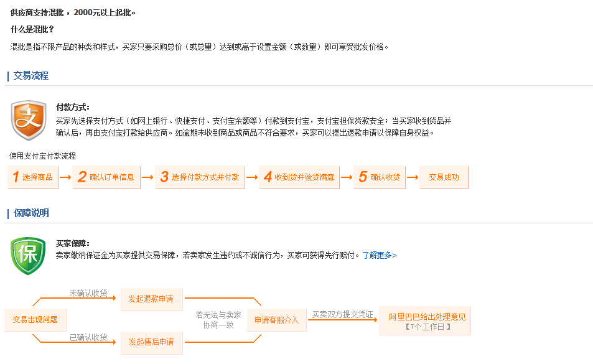Click the 保障说明 section heading
This screenshot has height=364, width=593.
31,213
